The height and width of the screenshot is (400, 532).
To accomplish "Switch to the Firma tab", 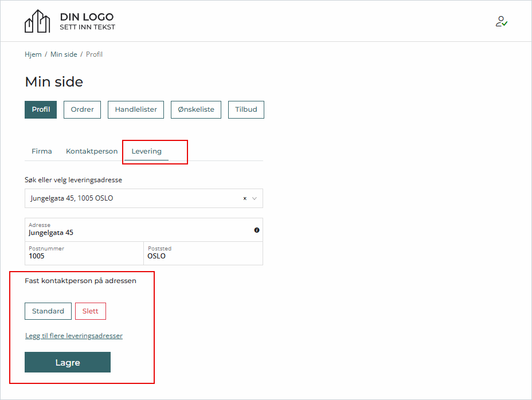I will click(41, 151).
